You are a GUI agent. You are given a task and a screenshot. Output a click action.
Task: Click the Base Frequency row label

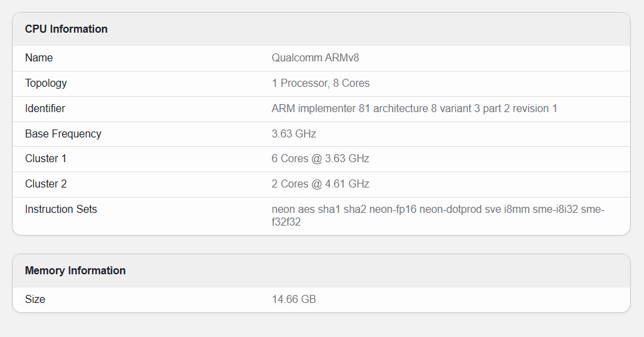63,133
